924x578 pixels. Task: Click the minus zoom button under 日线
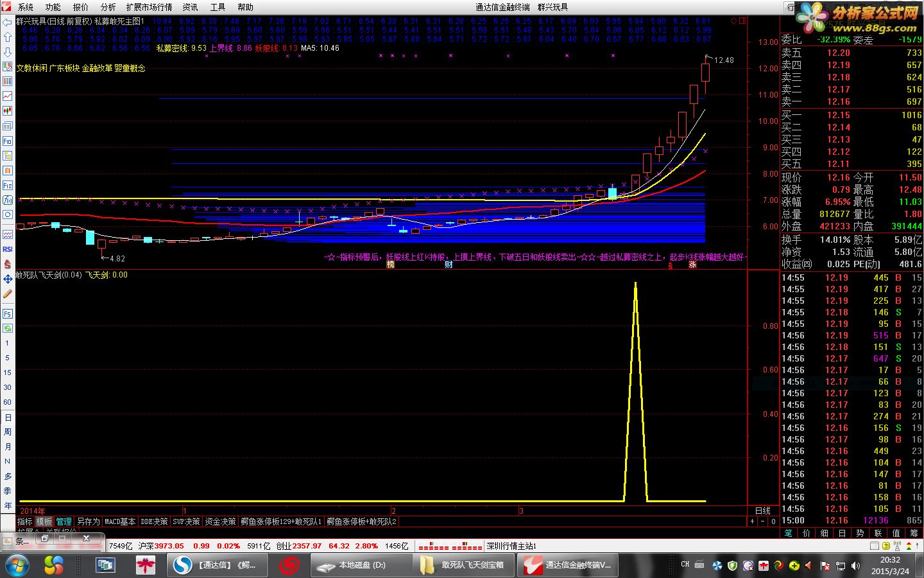(763, 521)
